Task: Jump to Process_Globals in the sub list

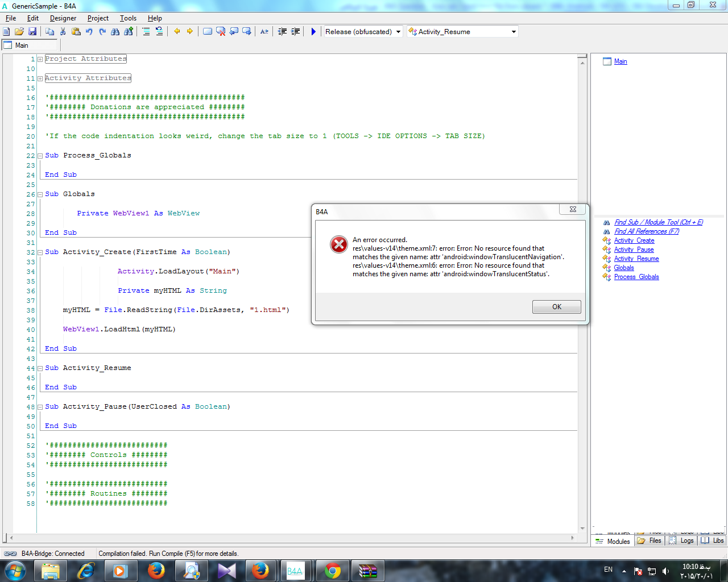Action: tap(636, 277)
